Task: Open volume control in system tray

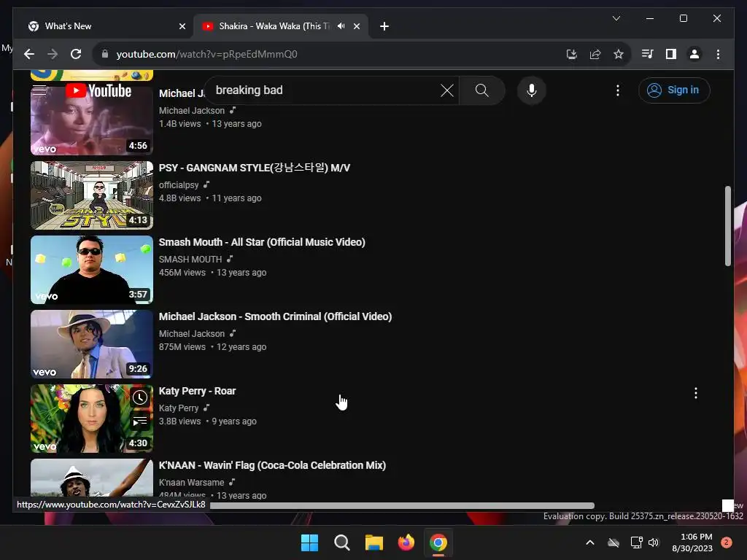Action: pyautogui.click(x=654, y=542)
